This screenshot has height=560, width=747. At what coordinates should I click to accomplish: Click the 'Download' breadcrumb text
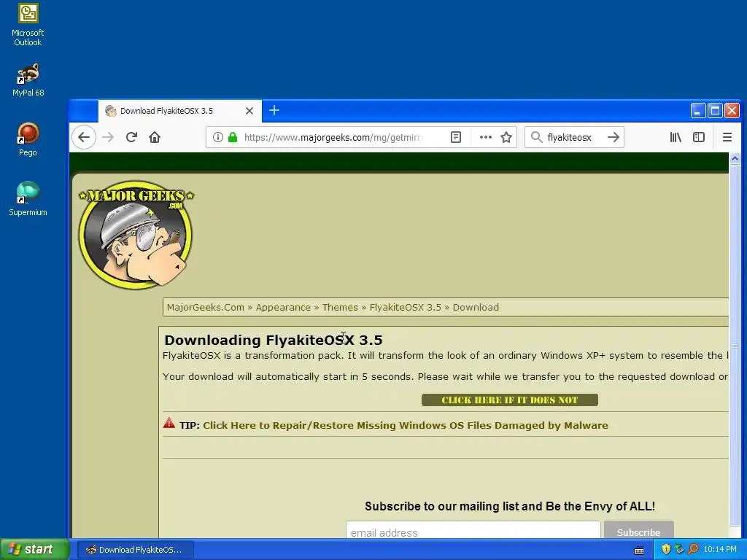476,308
